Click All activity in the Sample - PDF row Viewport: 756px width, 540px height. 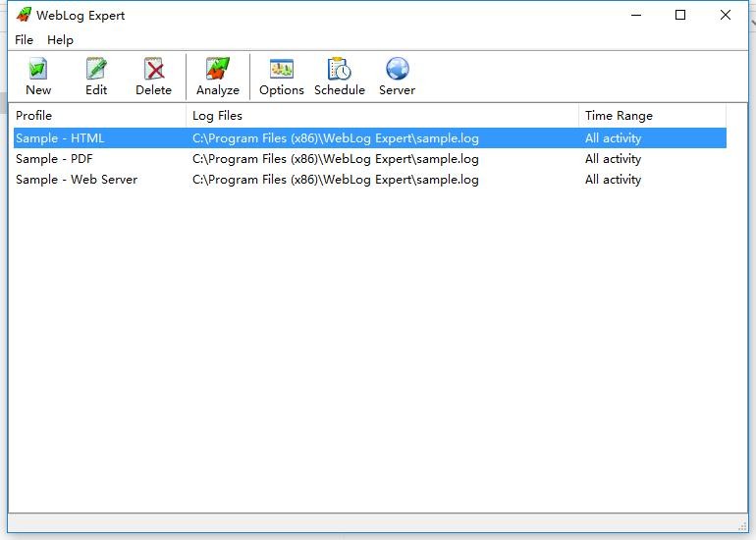tap(613, 159)
